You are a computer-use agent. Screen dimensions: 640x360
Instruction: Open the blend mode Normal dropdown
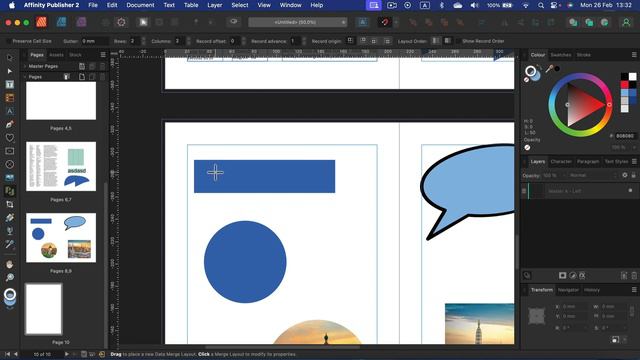click(593, 175)
